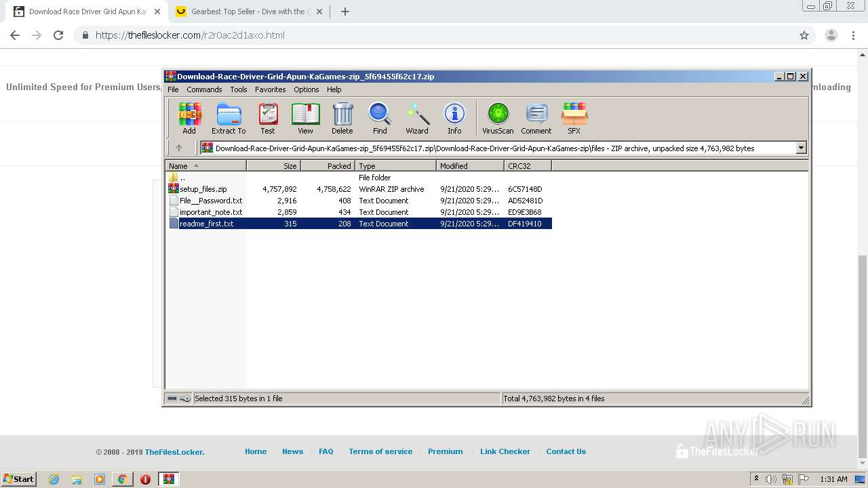
Task: Select important_note.txt in the list
Action: pos(359,212)
